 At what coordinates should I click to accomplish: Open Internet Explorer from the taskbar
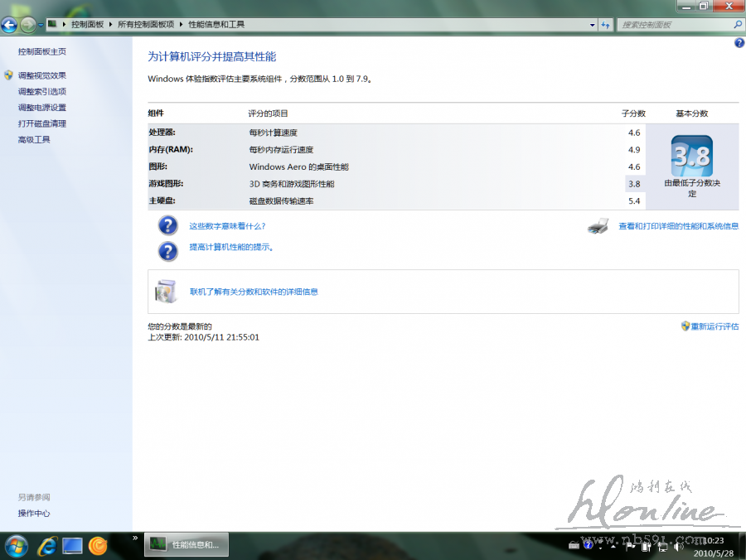coord(46,545)
